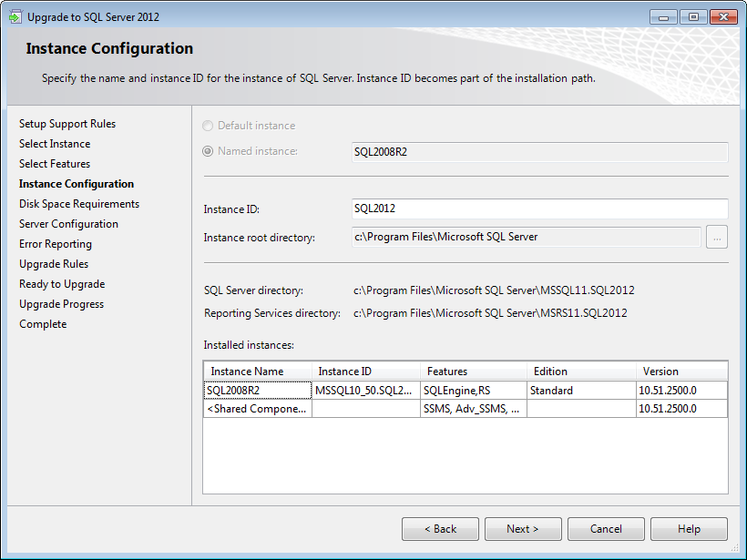The image size is (747, 560).
Task: Go to Select Instance step
Action: (55, 144)
